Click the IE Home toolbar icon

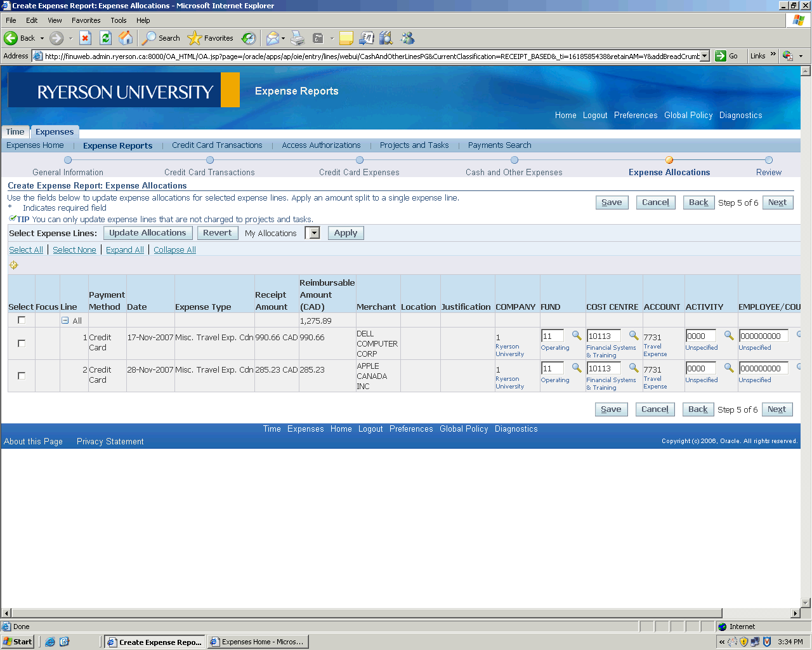(126, 38)
